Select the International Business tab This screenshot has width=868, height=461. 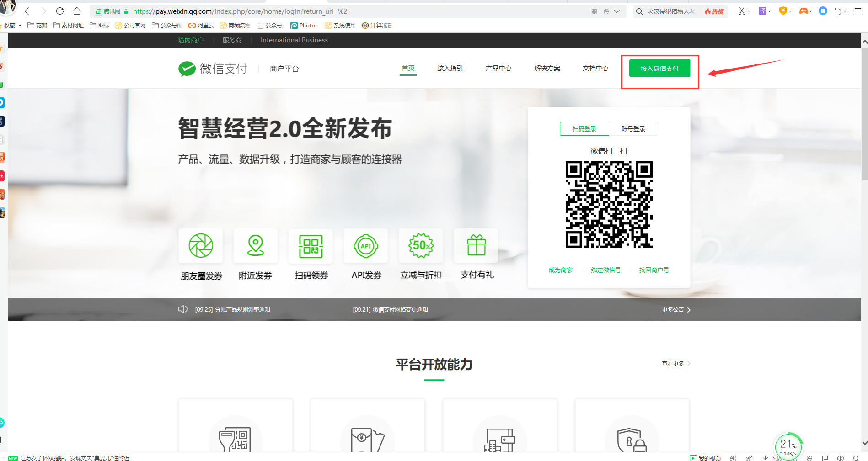[294, 40]
